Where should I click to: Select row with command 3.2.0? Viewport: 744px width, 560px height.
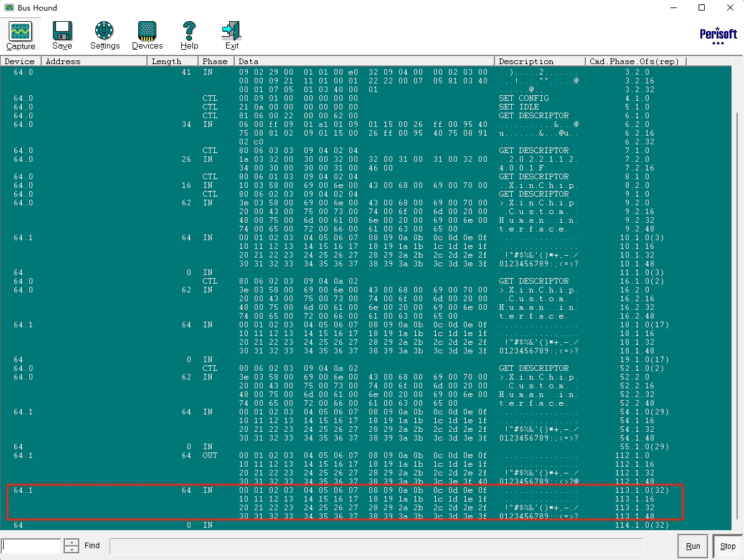tap(365, 72)
